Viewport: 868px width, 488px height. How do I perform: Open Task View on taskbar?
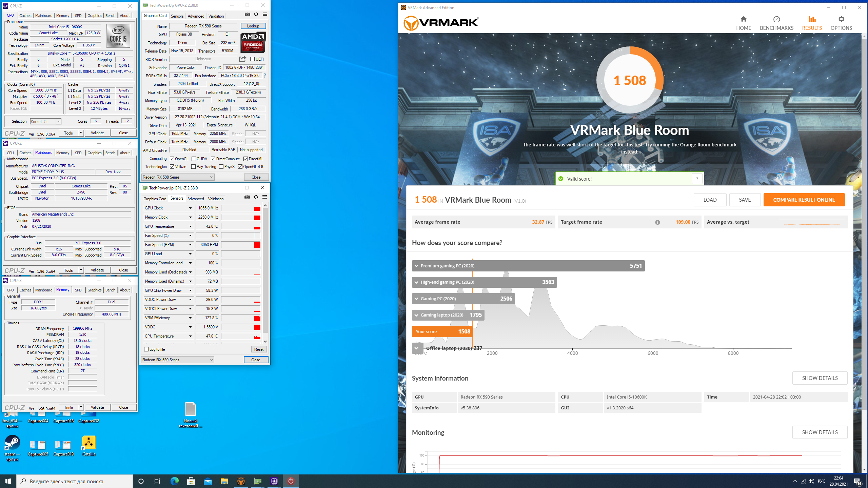(157, 481)
